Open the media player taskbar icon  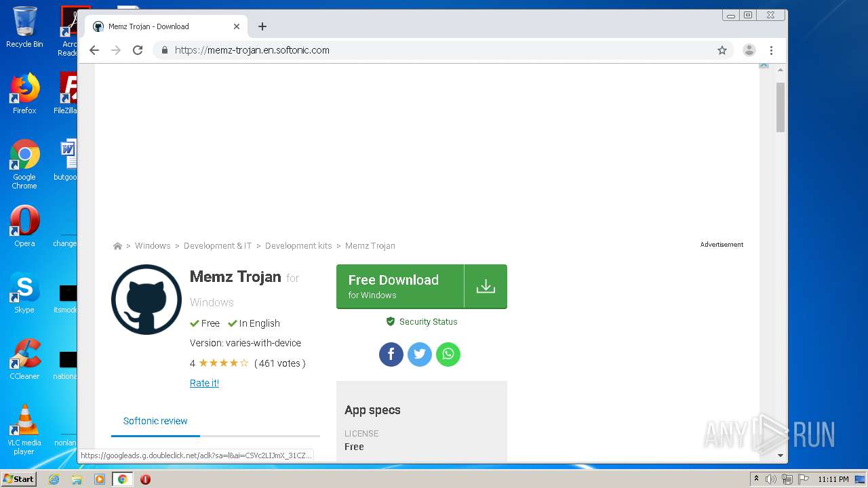[x=99, y=479]
